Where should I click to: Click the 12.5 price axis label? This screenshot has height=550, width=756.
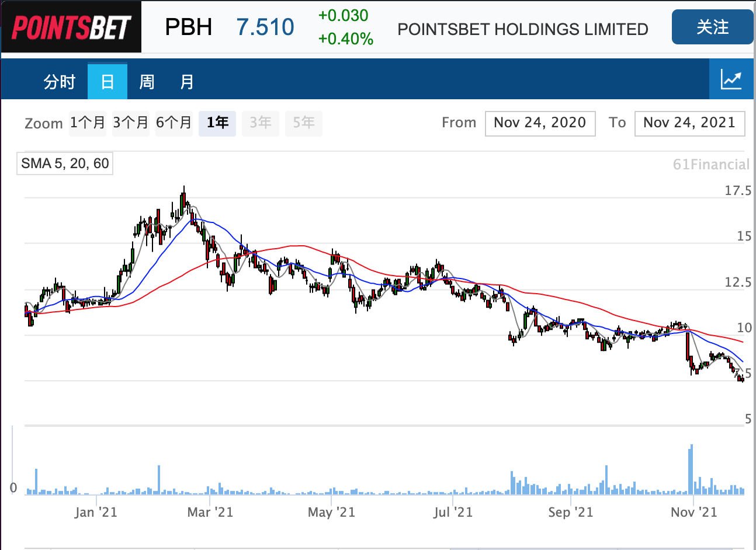738,282
